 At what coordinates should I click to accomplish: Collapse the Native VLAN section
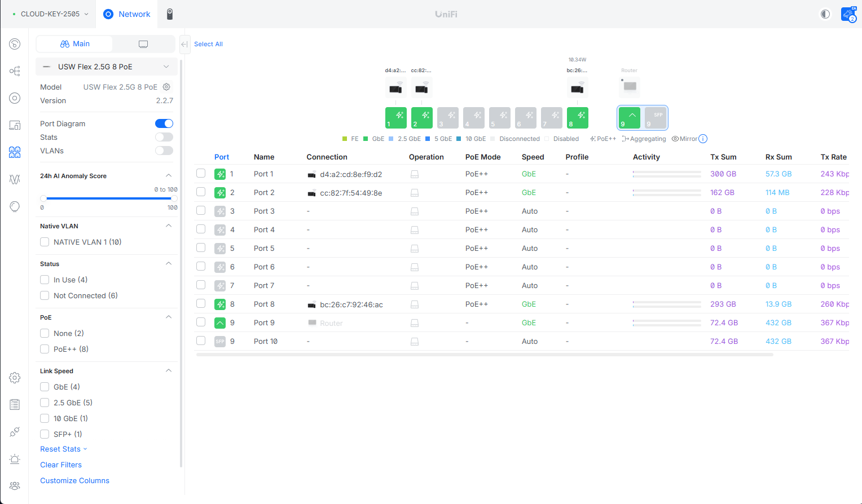pyautogui.click(x=168, y=226)
